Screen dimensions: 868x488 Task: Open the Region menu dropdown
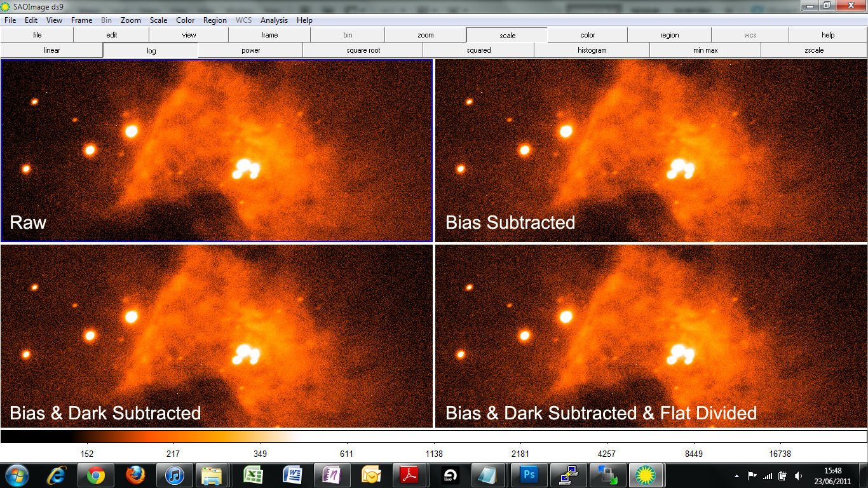[215, 20]
